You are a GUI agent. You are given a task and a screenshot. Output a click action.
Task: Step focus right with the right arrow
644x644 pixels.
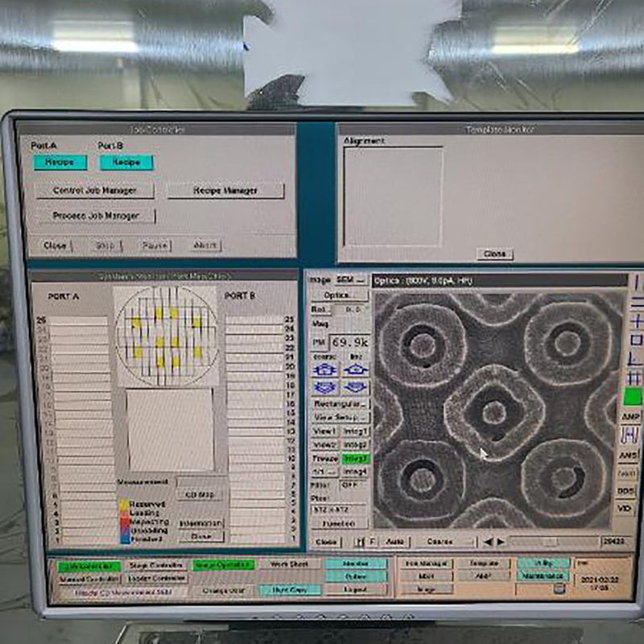pyautogui.click(x=501, y=542)
